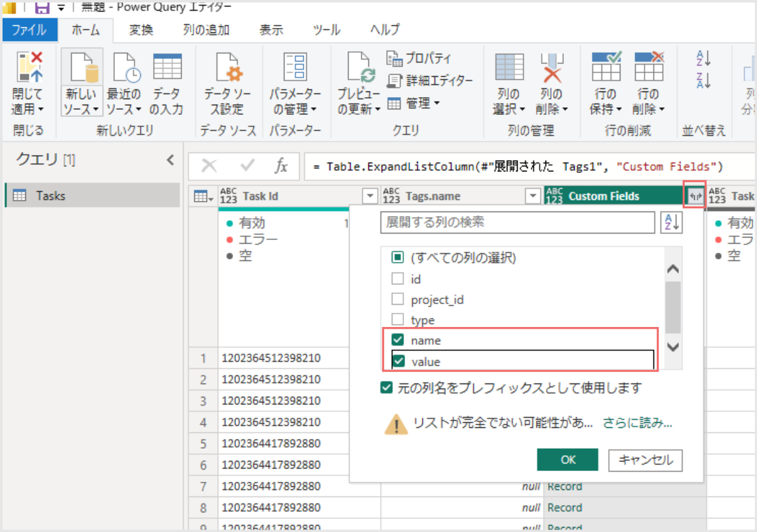Toggle use original column name as prefix

pyautogui.click(x=386, y=388)
